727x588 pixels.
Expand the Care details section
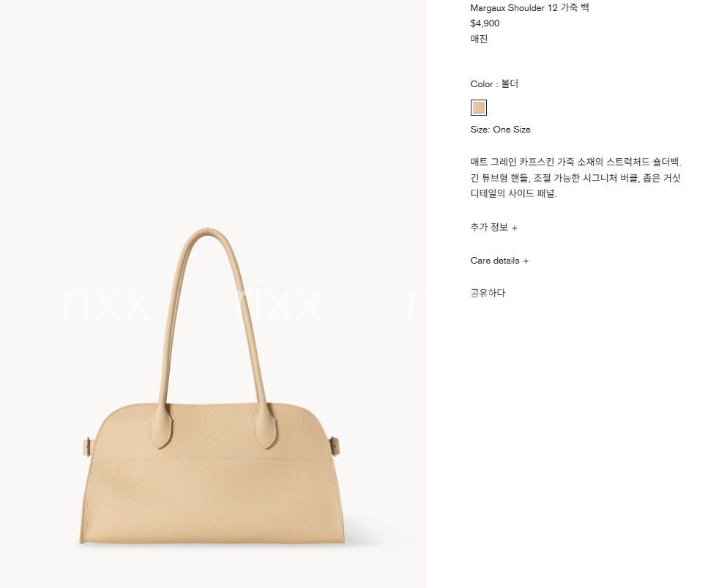tap(499, 261)
